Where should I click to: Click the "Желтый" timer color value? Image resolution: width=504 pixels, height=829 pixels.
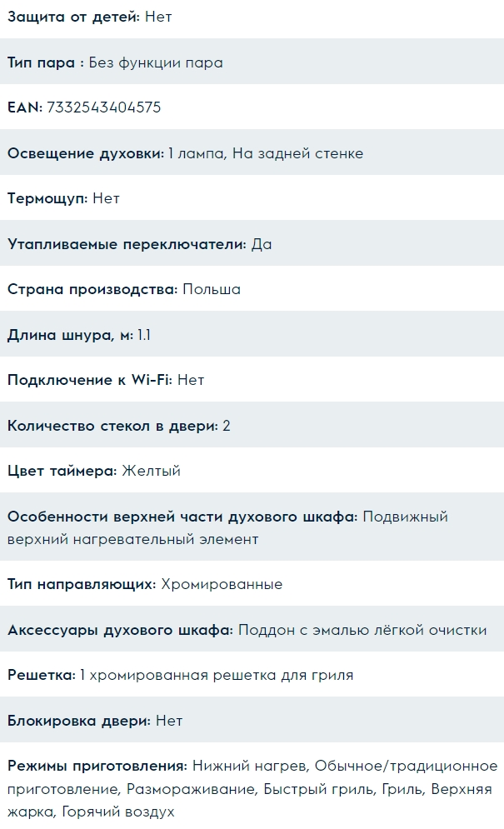[x=151, y=471]
